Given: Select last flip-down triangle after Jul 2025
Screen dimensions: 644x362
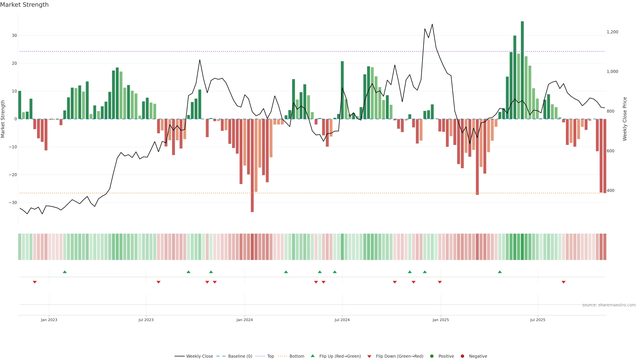Looking at the screenshot, I should click(563, 282).
